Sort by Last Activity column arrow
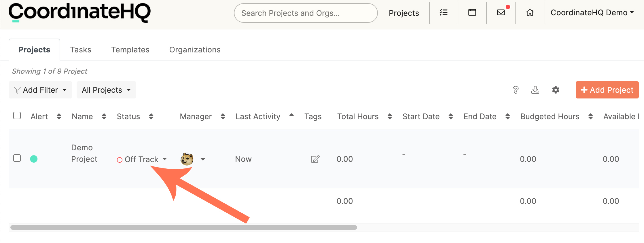Viewport: 644px width, 243px height. [291, 115]
